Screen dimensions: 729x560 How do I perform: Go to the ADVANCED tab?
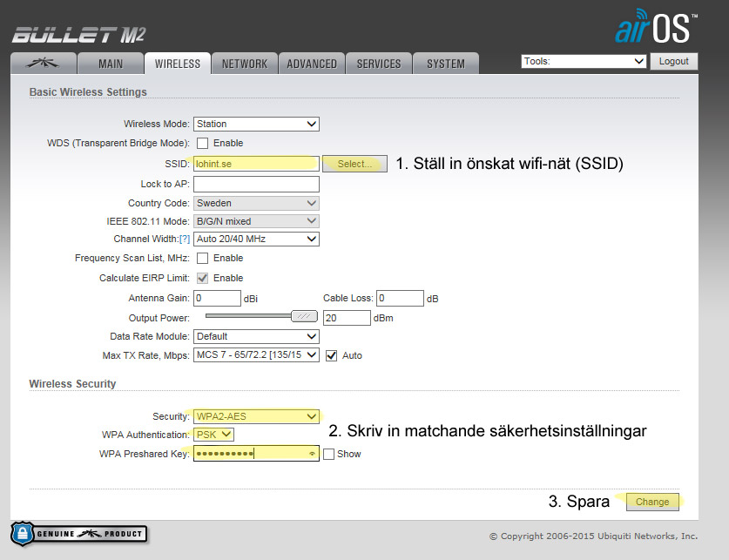(312, 64)
